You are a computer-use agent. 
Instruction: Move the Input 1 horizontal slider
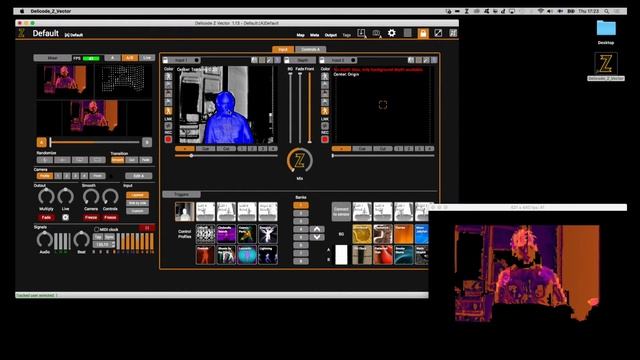point(226,156)
